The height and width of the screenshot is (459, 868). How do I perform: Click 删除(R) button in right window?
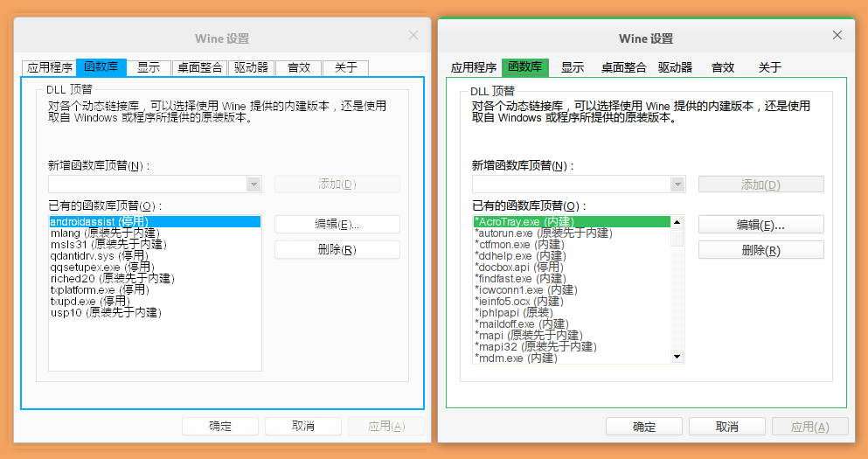point(761,250)
